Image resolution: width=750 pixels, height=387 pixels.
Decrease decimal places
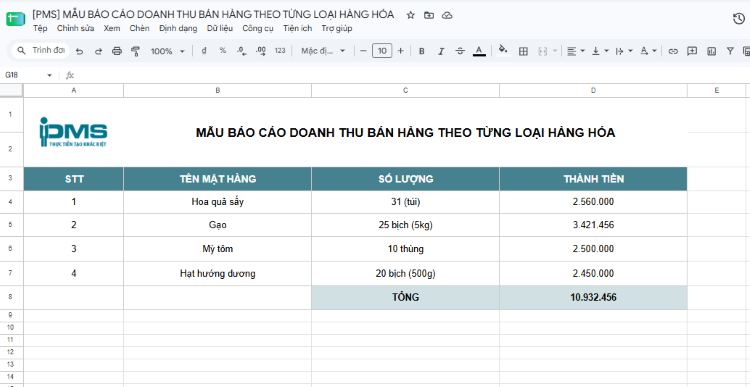[242, 51]
